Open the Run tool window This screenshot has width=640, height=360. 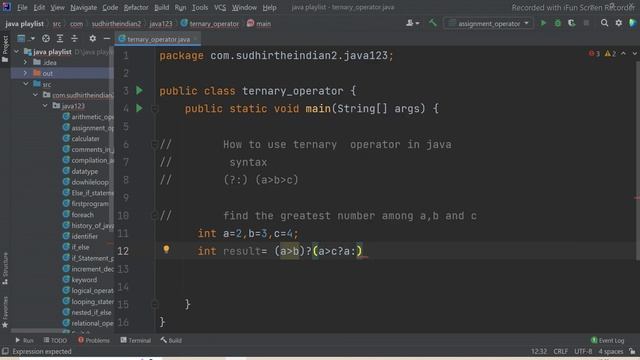[24, 340]
